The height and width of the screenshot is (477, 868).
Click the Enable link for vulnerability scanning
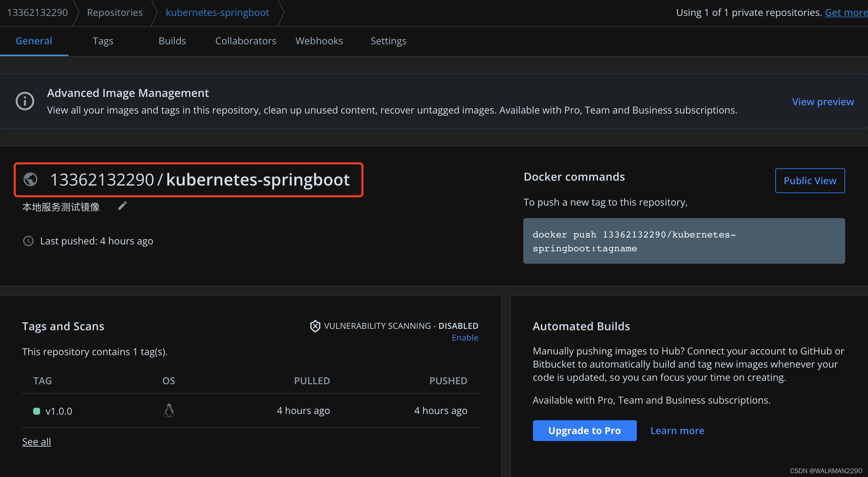tap(464, 338)
